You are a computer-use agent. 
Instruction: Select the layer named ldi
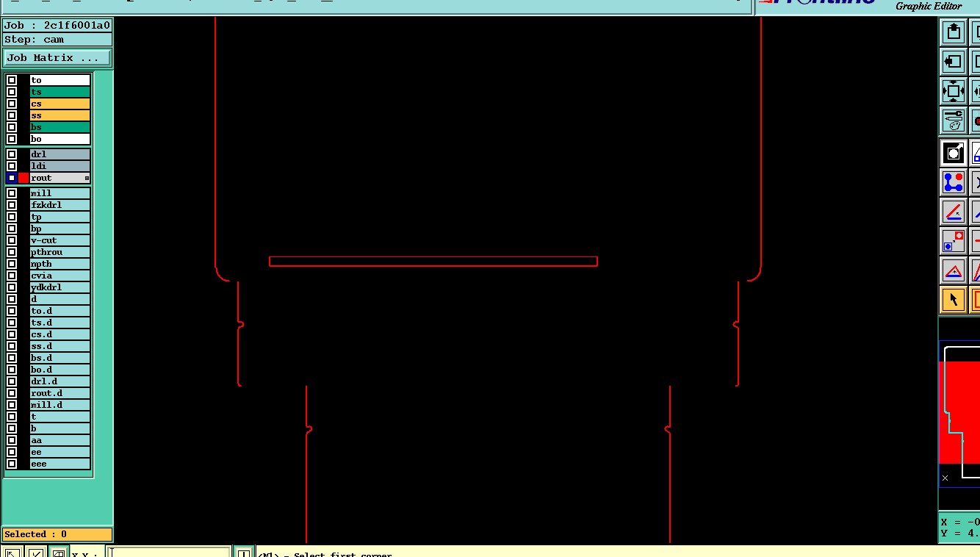coord(60,166)
